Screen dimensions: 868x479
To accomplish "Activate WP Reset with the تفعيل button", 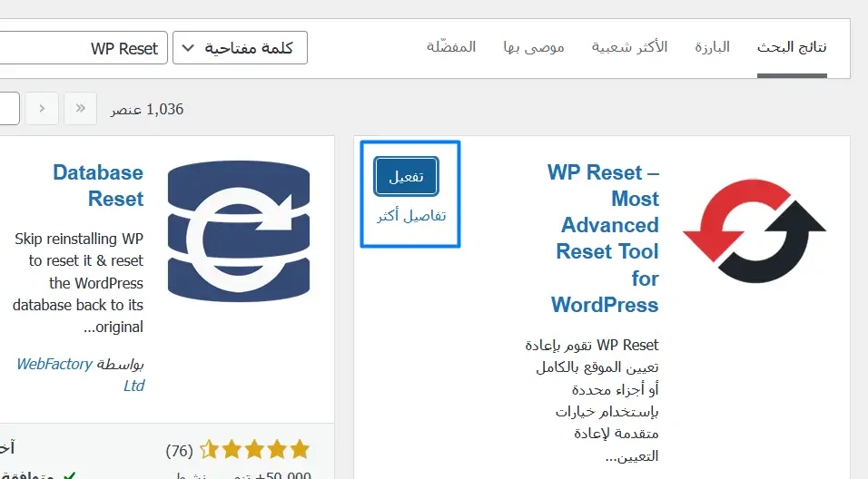I will (407, 176).
